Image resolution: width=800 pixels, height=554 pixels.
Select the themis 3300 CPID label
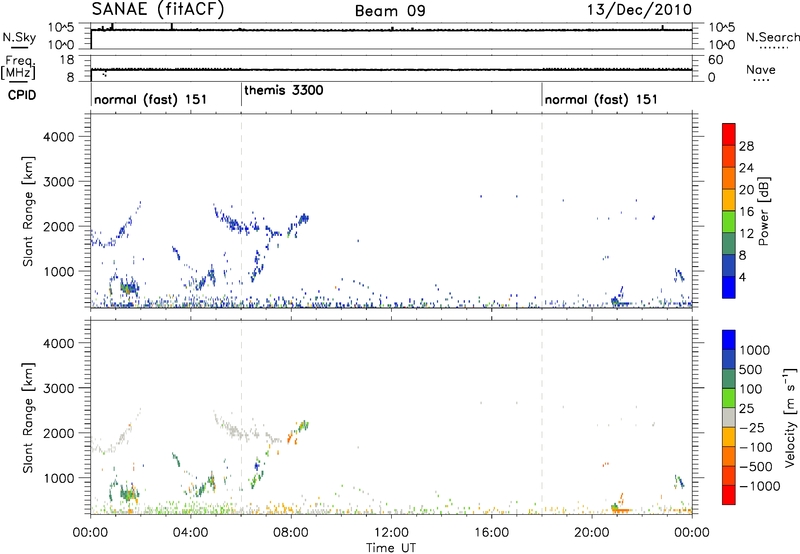click(284, 91)
